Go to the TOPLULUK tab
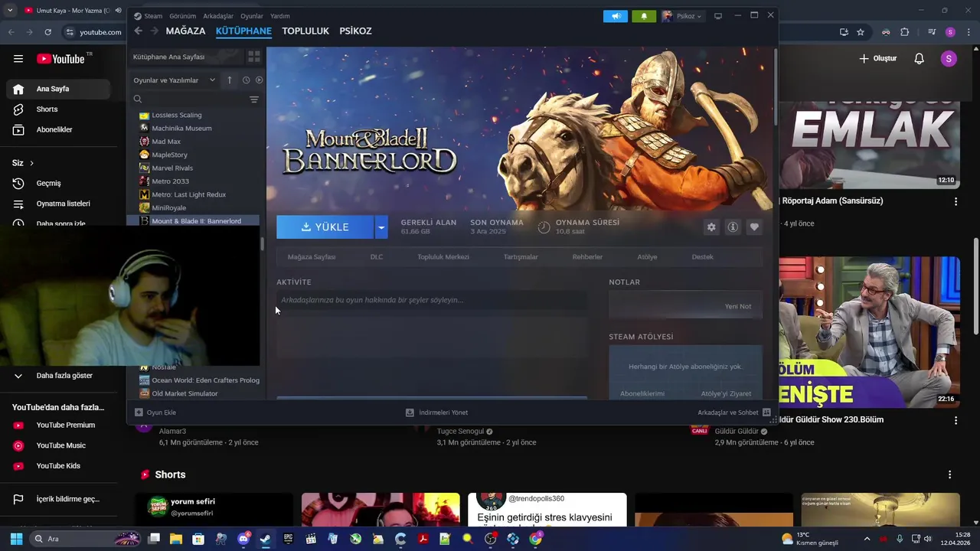 305,31
